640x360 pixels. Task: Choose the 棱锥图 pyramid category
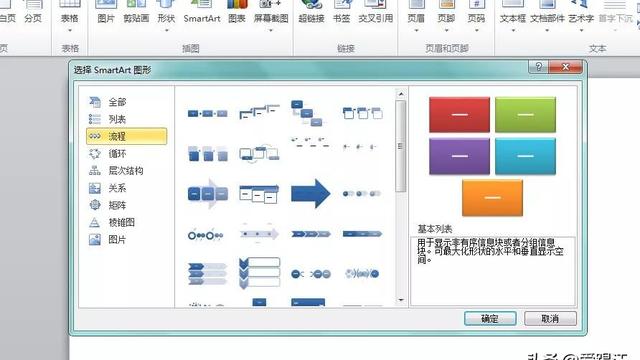(x=127, y=222)
